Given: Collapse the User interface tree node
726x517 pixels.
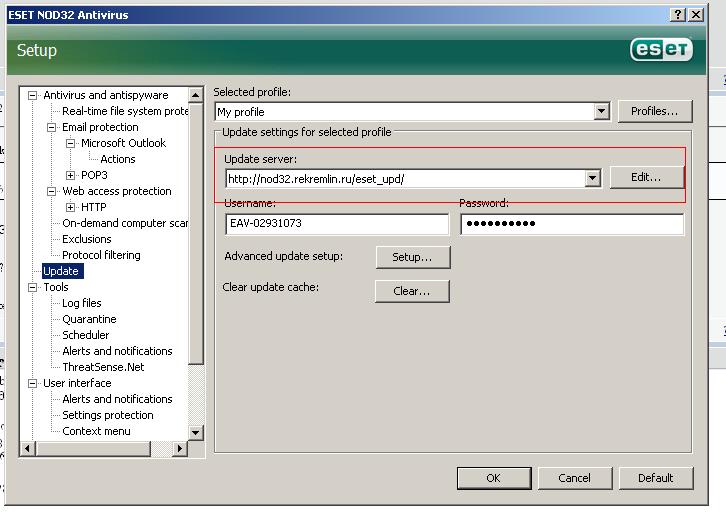Looking at the screenshot, I should pos(32,383).
